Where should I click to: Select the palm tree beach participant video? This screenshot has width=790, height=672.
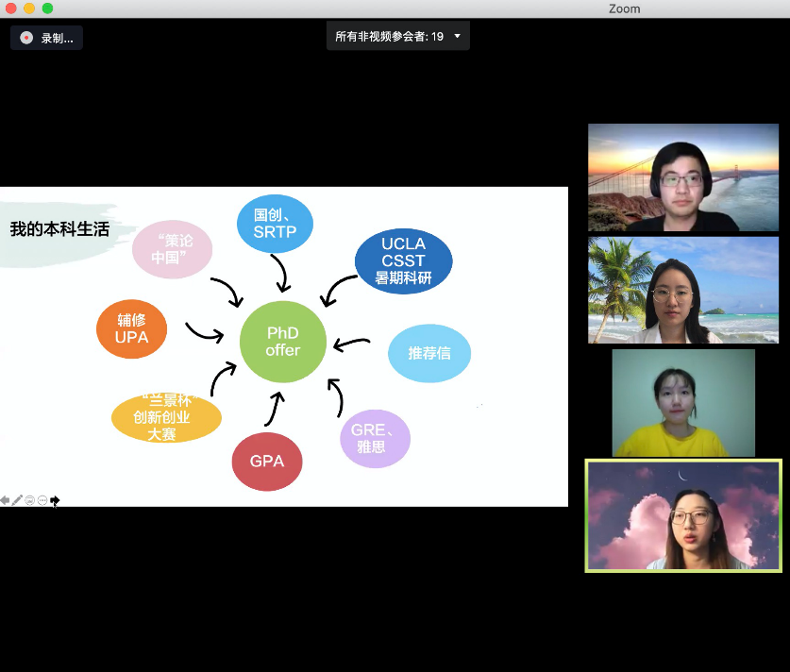(x=682, y=290)
